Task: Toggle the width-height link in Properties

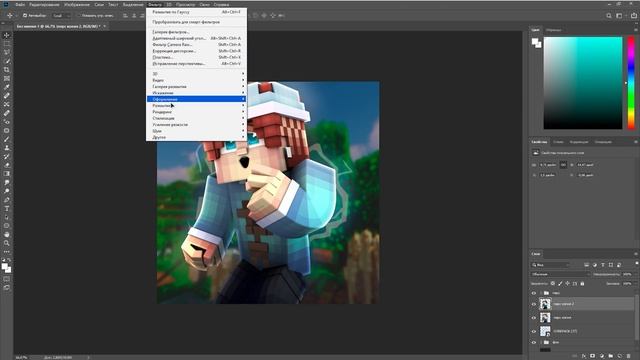Action: pos(563,165)
